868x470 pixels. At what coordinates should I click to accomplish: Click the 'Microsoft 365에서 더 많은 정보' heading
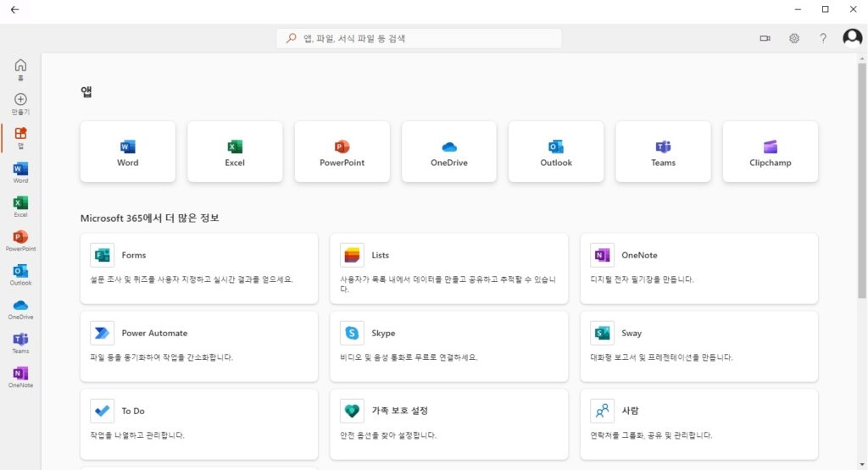(149, 218)
